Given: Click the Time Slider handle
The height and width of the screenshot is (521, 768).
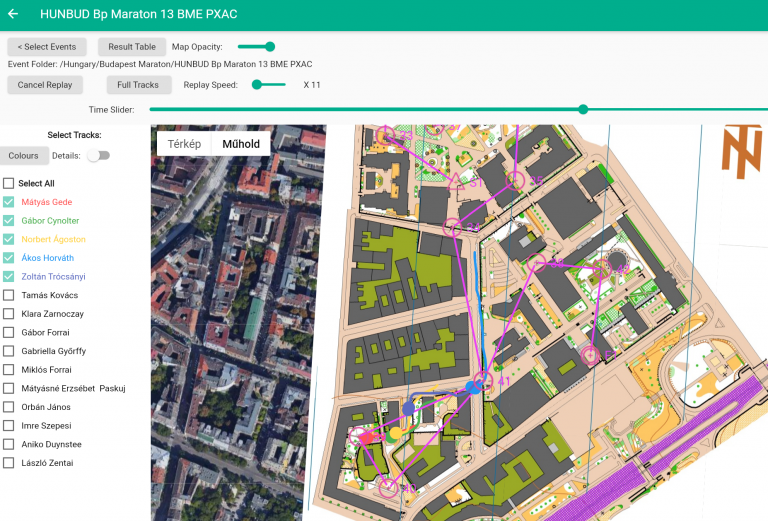Looking at the screenshot, I should click(x=583, y=109).
